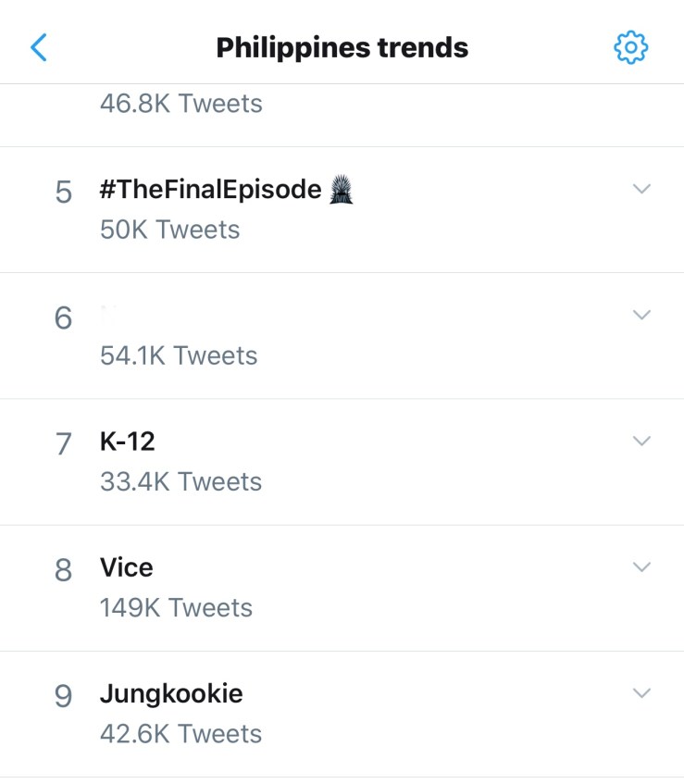Expand the K-12 trend chevron
This screenshot has width=684, height=784.
[x=641, y=441]
